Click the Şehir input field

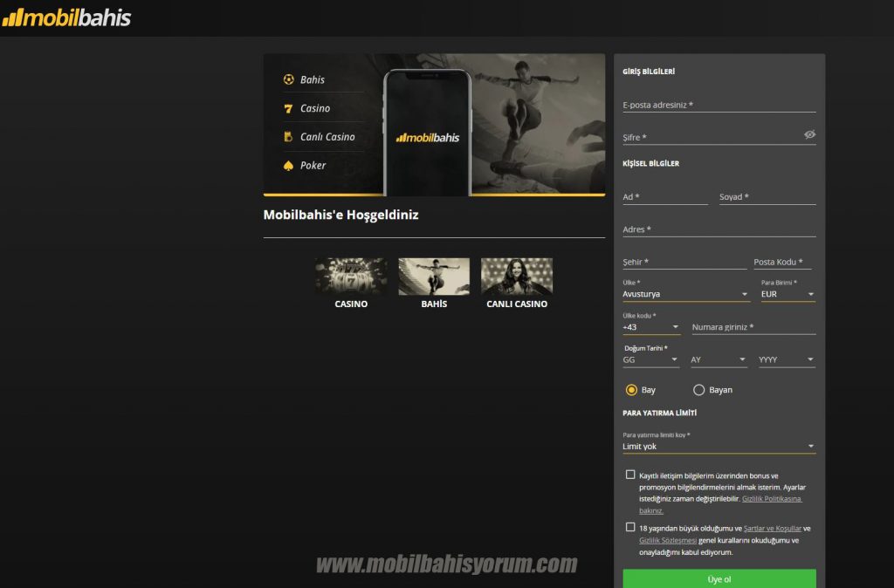coord(684,262)
